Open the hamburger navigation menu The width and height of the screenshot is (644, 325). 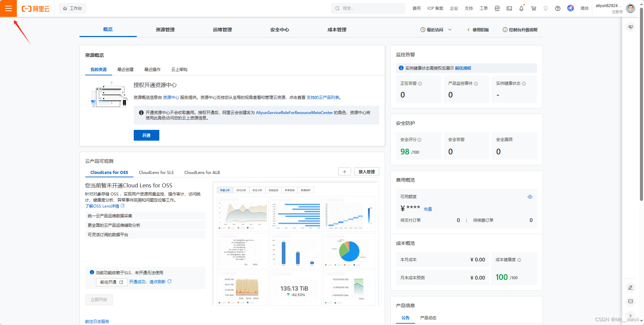point(9,8)
